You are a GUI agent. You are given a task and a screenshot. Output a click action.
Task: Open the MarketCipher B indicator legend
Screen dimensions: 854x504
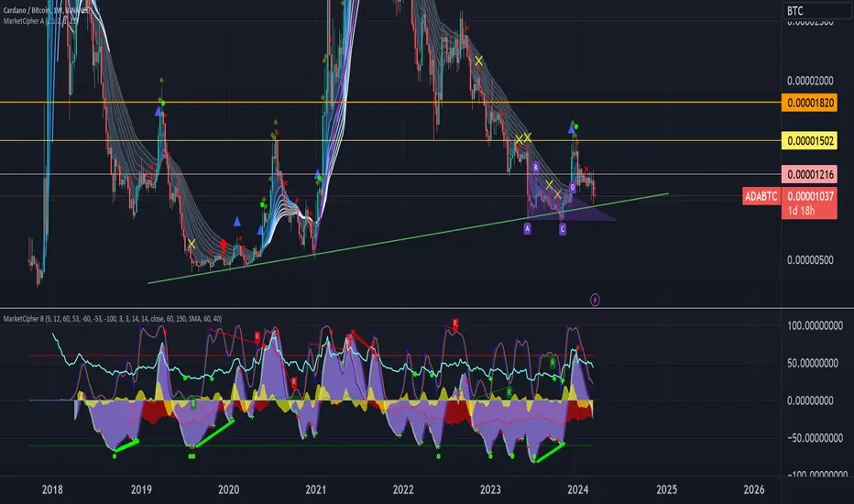(113, 319)
